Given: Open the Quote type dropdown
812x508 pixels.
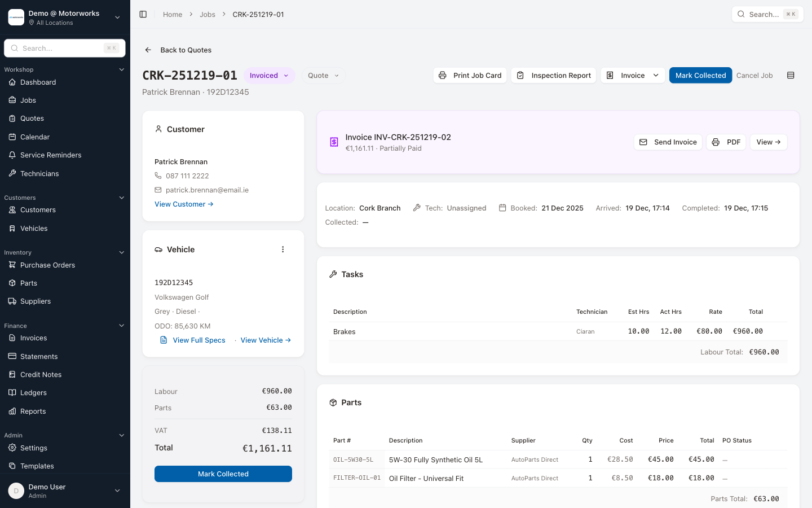Looking at the screenshot, I should click(323, 76).
